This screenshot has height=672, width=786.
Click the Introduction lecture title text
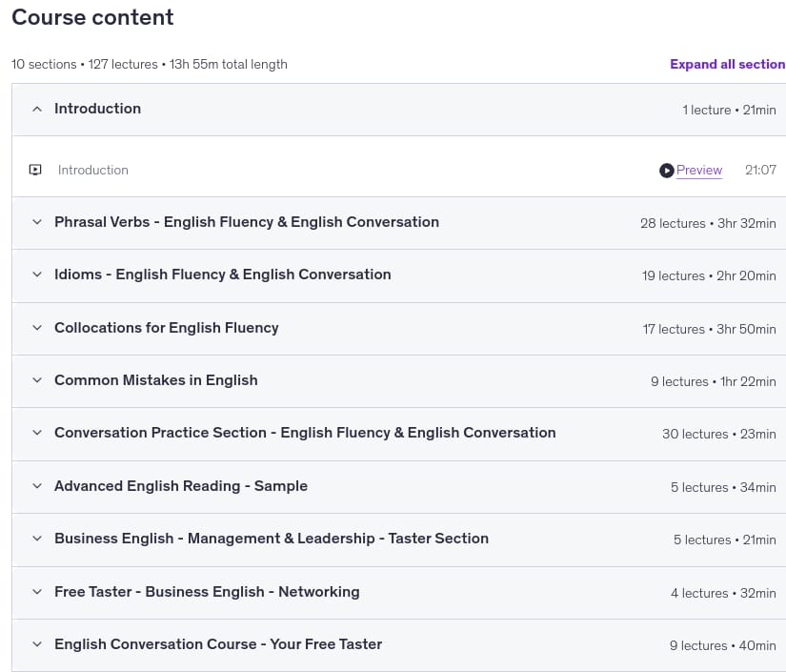point(93,170)
